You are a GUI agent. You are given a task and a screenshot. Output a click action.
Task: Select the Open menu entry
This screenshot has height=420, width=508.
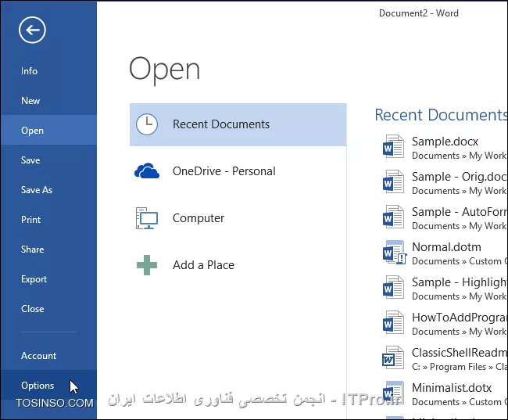[x=48, y=131]
